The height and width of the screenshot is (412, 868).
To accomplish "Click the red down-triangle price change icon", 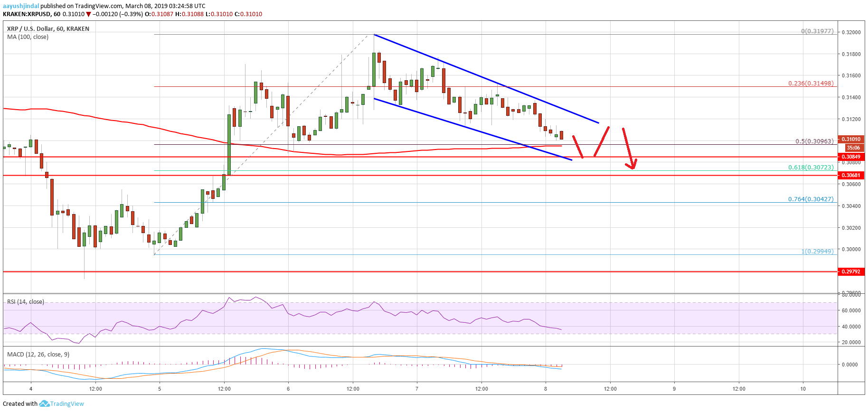I will (88, 15).
